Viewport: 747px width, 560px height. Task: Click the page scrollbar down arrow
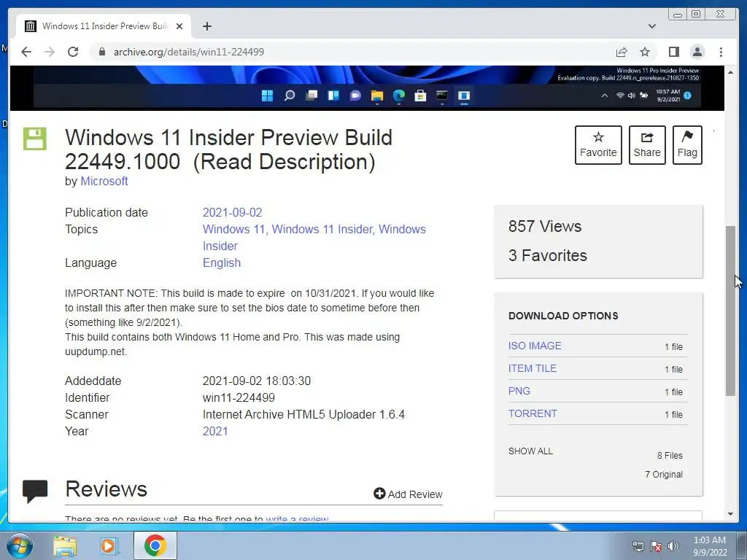point(730,514)
